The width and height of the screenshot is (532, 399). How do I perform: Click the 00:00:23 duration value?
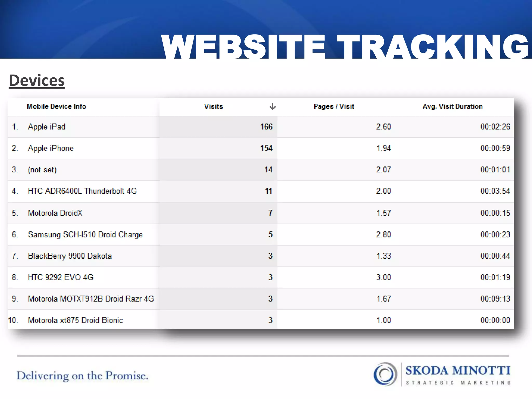[x=495, y=235]
